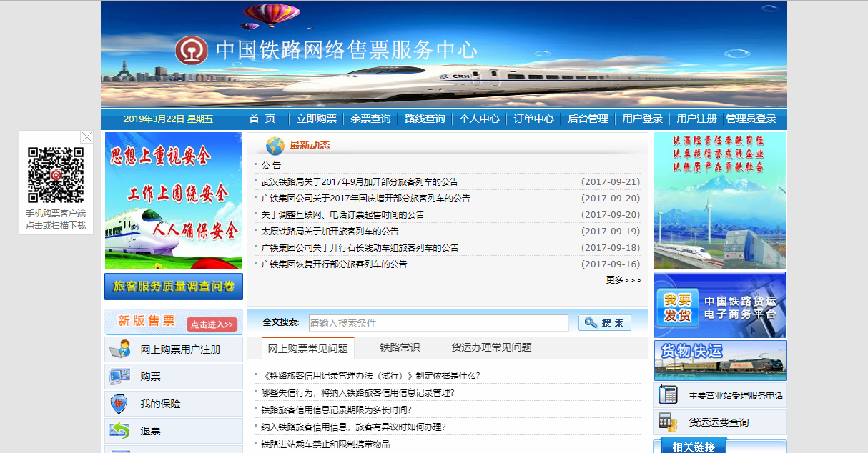This screenshot has height=453, width=868.
Task: Open 余票查询 in the navigation bar
Action: point(370,119)
